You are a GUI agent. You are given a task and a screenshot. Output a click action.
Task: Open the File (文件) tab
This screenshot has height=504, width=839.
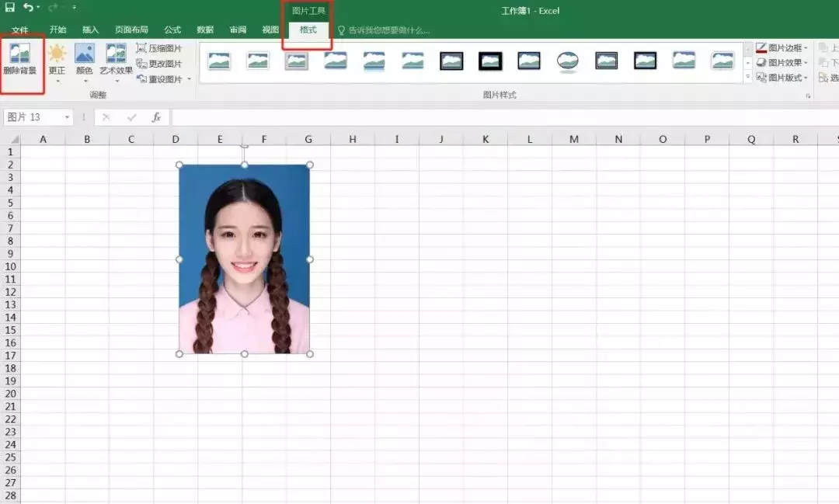[x=19, y=30]
